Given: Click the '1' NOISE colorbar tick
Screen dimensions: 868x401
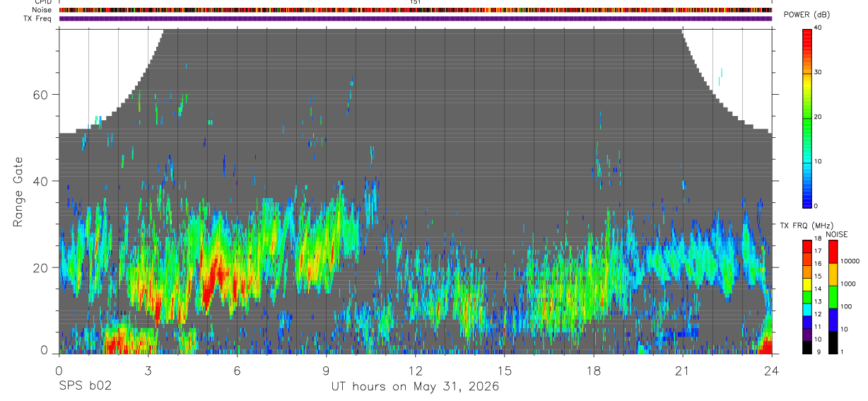Looking at the screenshot, I should tap(842, 351).
